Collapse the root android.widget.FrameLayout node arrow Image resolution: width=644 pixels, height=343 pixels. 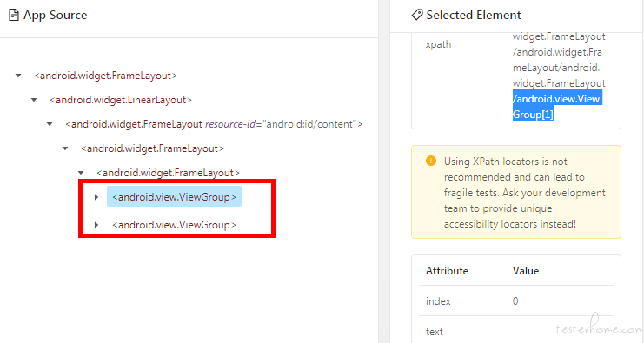coord(18,76)
